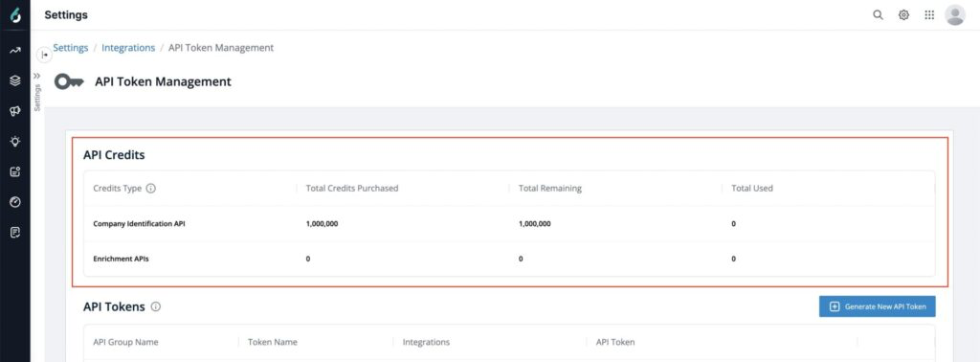Select the Company Identification API row label
This screenshot has height=362, width=980.
[x=139, y=224]
